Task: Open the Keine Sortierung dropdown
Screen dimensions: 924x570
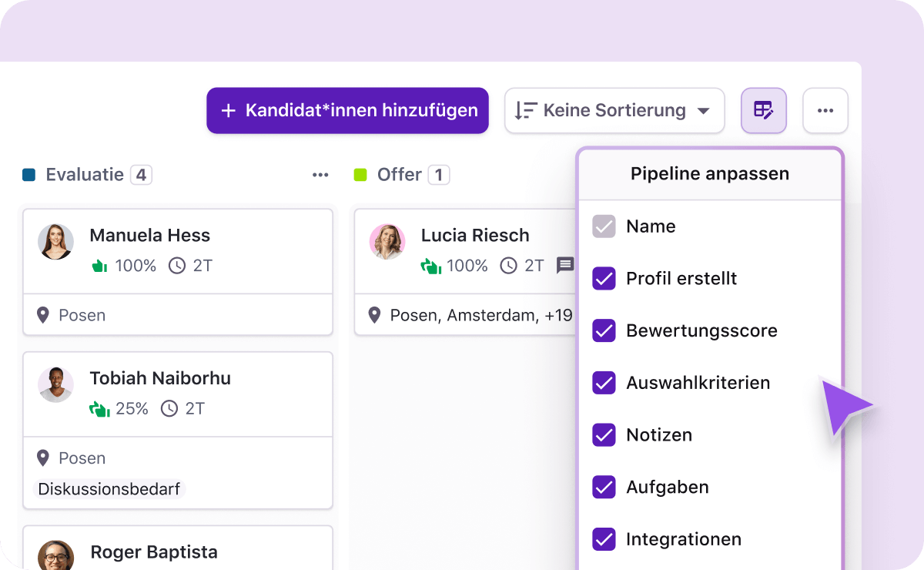Action: tap(614, 110)
